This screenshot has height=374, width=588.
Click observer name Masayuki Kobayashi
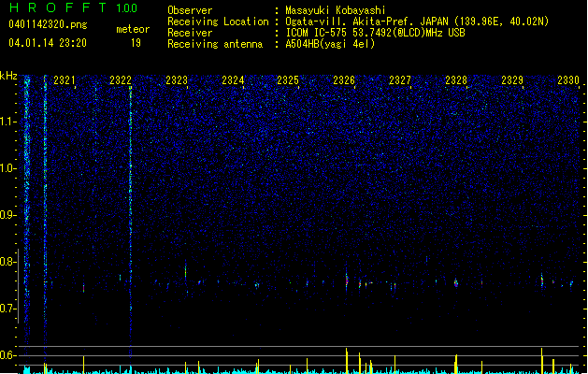336,10
